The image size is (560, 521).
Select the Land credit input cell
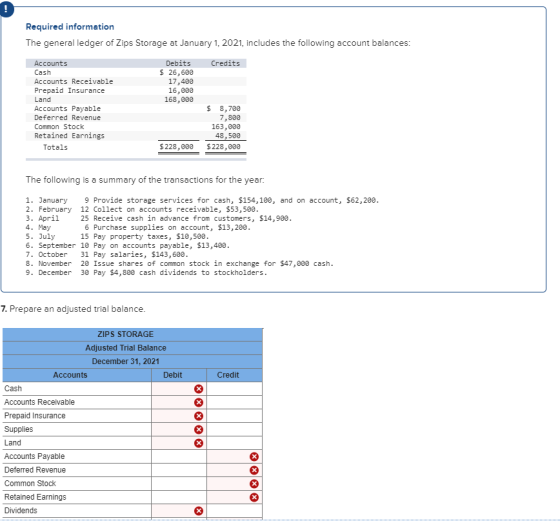[x=234, y=443]
